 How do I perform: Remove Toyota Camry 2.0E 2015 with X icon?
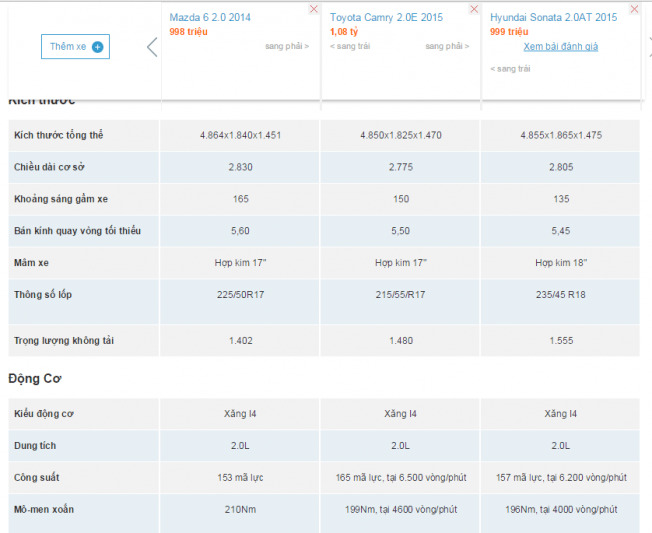pyautogui.click(x=474, y=9)
